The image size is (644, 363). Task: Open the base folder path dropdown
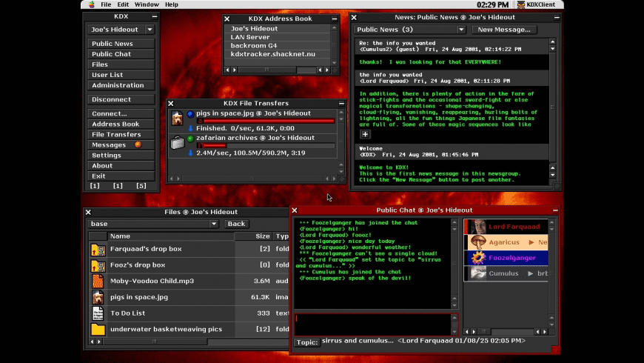(x=153, y=224)
